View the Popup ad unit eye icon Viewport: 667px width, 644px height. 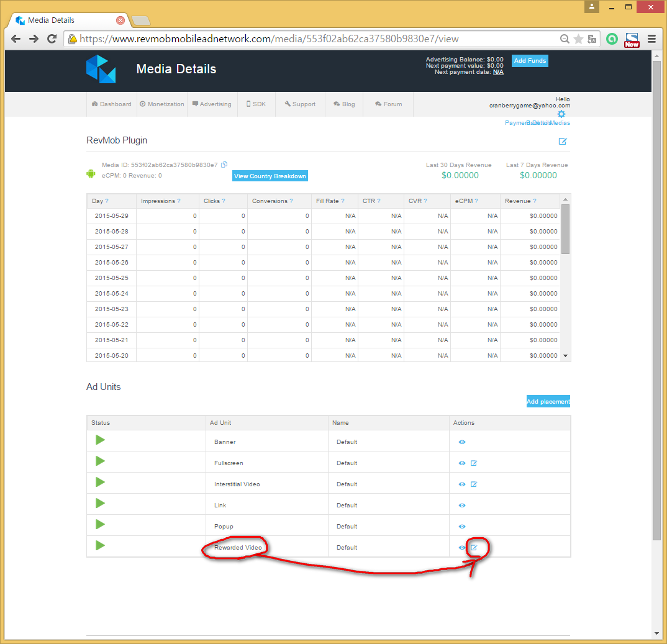click(462, 527)
